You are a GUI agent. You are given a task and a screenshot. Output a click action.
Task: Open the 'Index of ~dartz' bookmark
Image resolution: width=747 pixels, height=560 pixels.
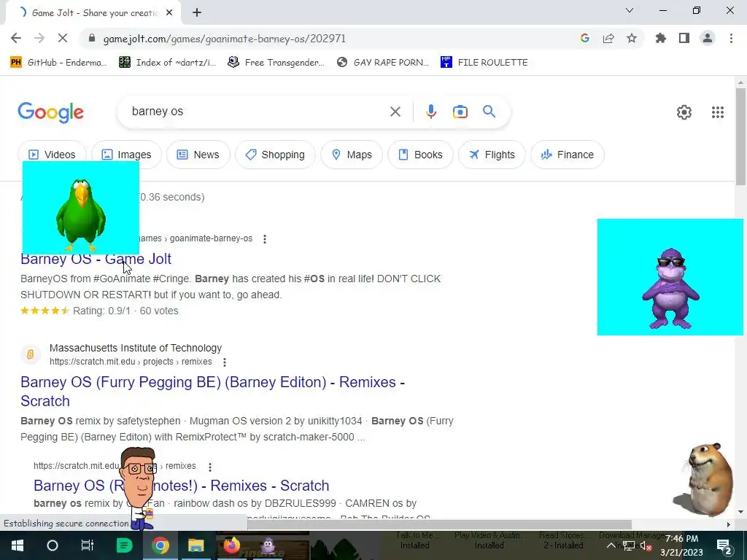pos(168,63)
